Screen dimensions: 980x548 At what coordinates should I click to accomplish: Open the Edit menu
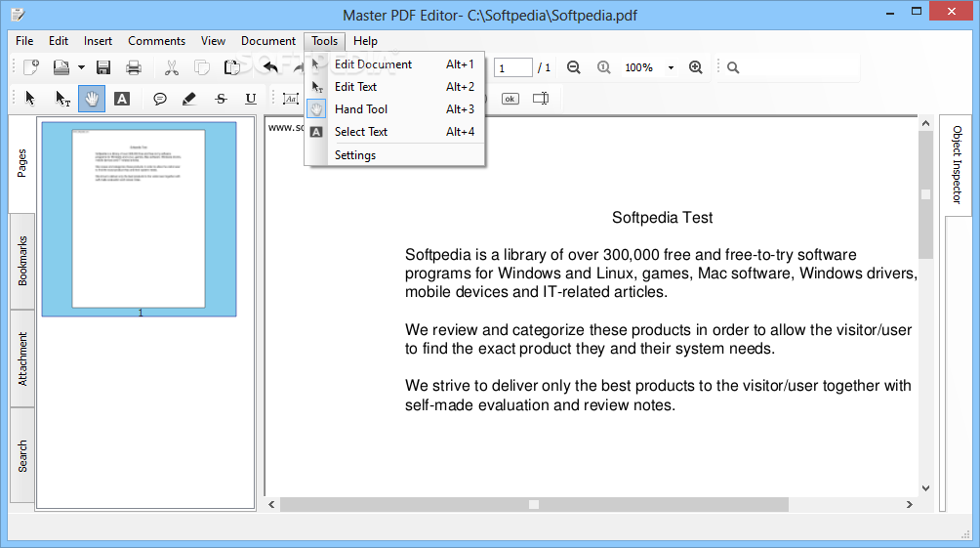click(x=59, y=41)
